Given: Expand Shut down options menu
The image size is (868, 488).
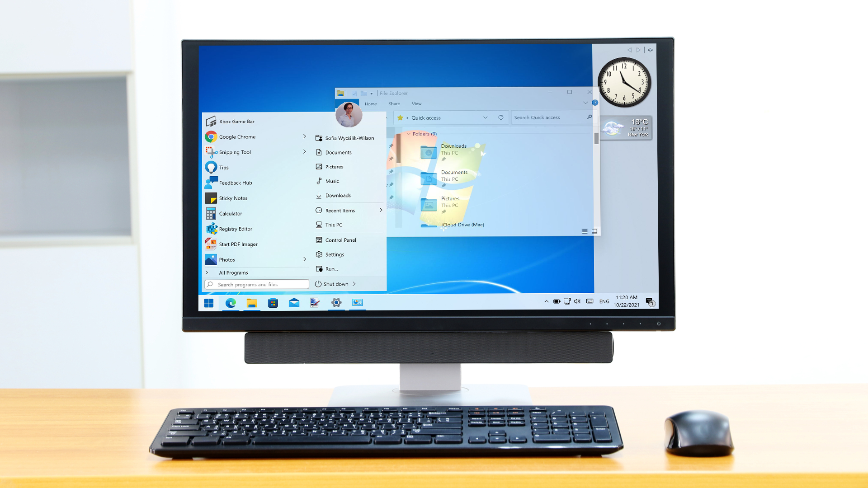Looking at the screenshot, I should 355,284.
